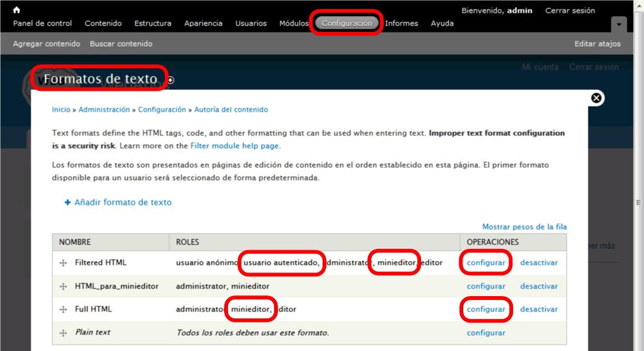Open the Usuarios menu
Viewport: 644px width, 351px height.
point(251,24)
